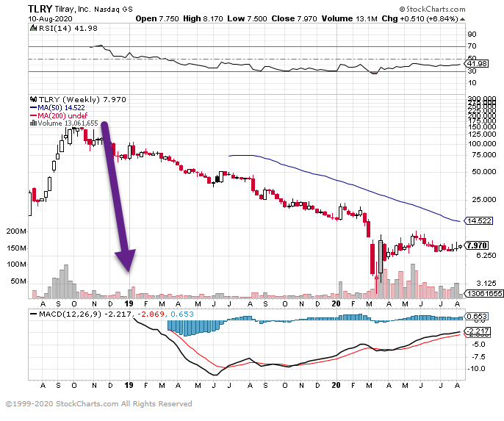Click the Nasdaq GS exchange label

113,10
